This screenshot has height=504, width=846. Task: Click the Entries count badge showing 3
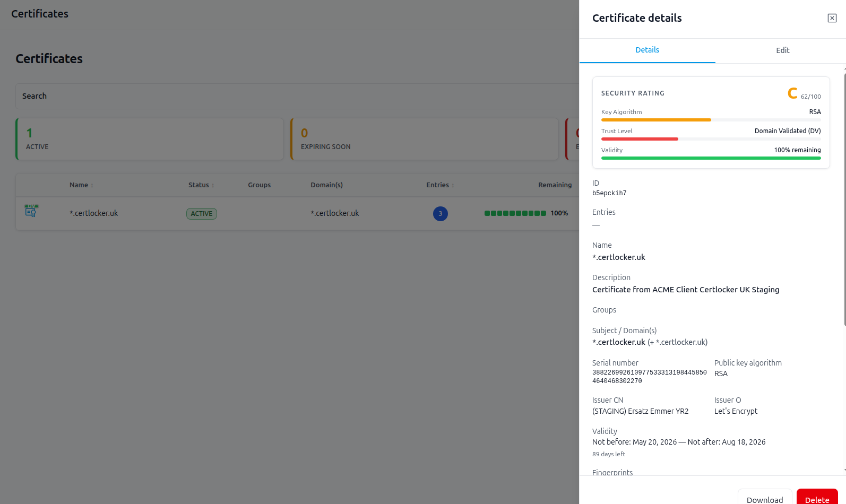click(x=441, y=214)
